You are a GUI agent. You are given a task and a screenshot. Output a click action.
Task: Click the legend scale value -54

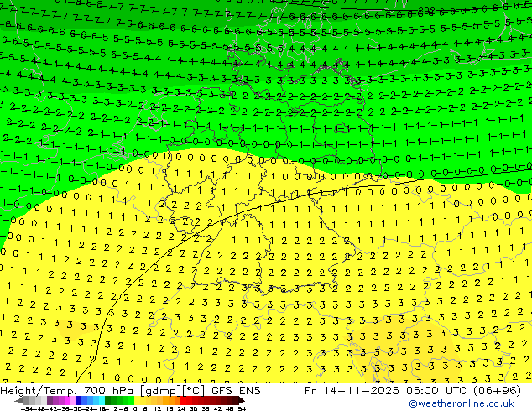[27, 408]
